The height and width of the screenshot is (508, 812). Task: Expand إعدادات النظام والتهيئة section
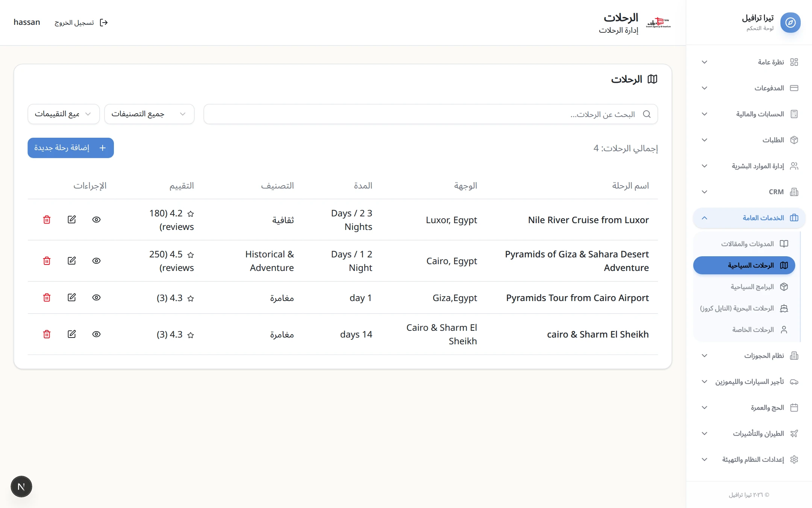click(749, 459)
